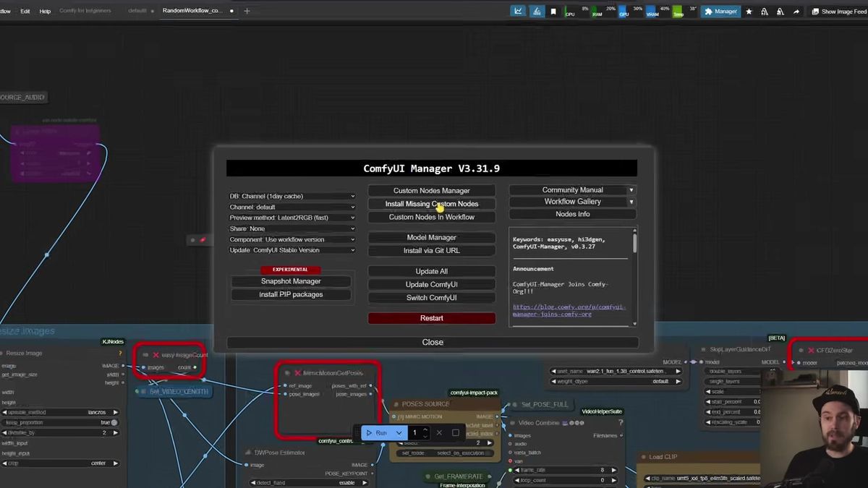Switch to Comfy for beginners tab
This screenshot has width=868, height=488.
[87, 12]
